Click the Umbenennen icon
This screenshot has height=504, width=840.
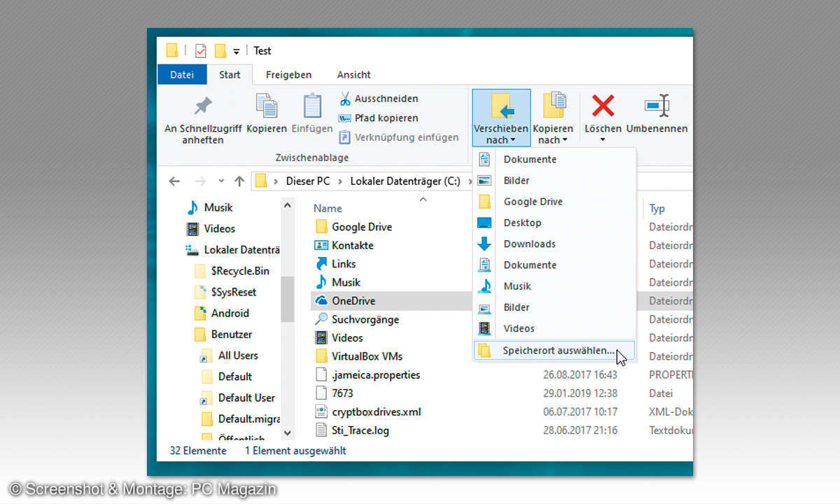657,106
